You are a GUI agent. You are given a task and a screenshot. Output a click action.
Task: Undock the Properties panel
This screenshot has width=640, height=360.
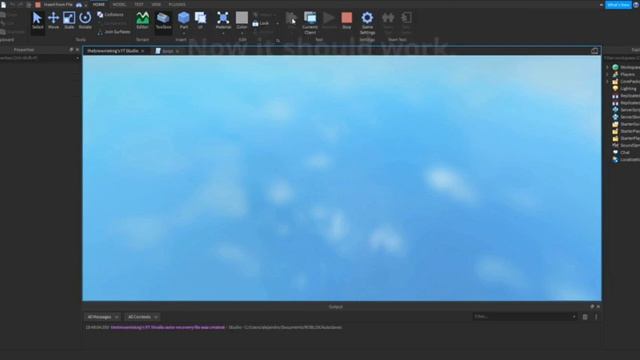(71, 50)
